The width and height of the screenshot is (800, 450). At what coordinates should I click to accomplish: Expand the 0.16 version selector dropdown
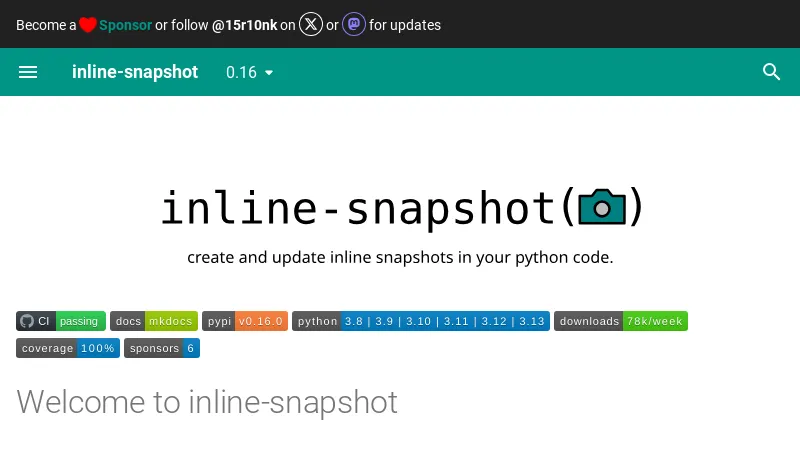tap(250, 72)
